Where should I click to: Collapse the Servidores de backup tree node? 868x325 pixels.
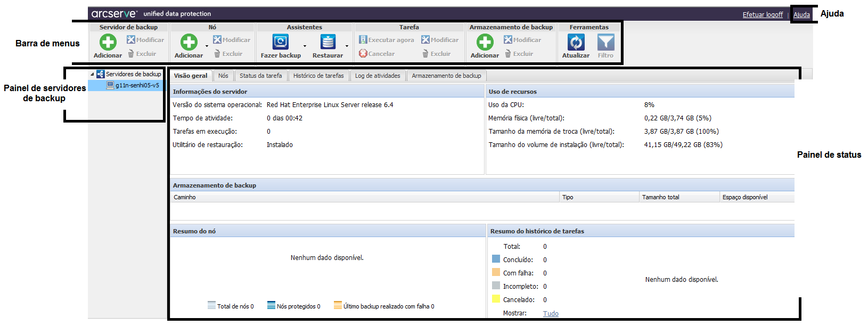(x=92, y=75)
